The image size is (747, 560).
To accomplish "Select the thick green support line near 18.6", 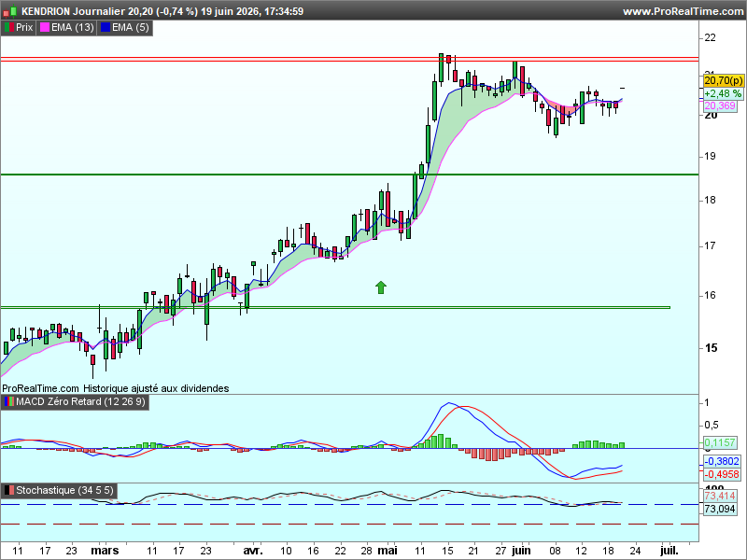I will [x=349, y=175].
